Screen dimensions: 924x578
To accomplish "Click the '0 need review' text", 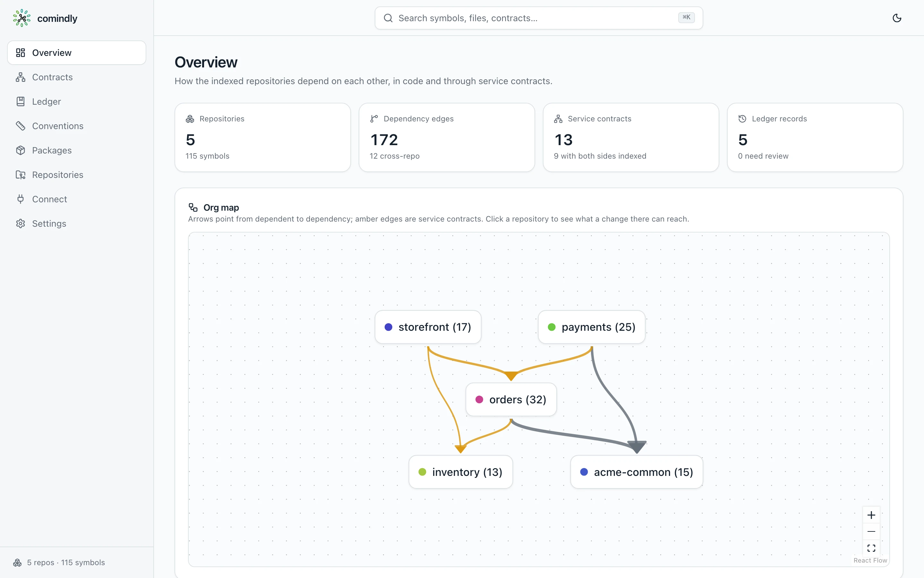I will point(763,156).
